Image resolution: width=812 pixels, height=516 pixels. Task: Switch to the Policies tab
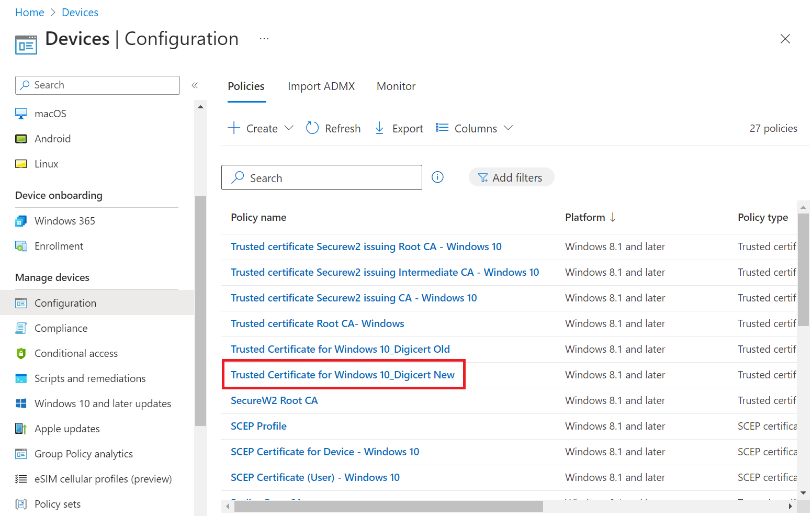(x=246, y=86)
